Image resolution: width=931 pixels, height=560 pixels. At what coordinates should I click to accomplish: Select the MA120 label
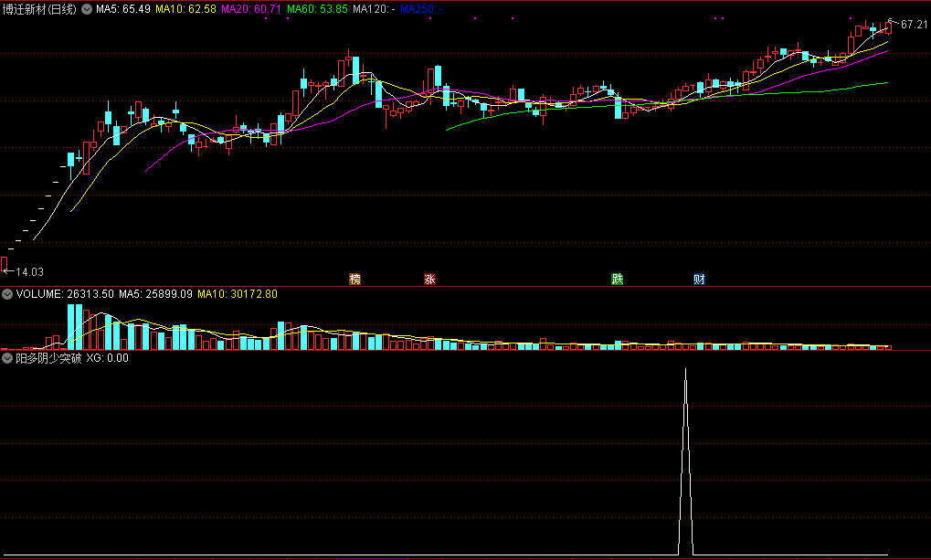coord(374,9)
